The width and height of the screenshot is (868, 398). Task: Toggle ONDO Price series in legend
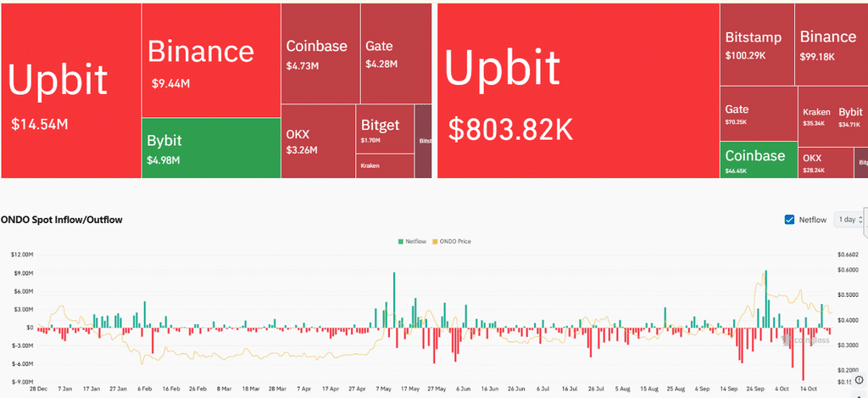(452, 242)
